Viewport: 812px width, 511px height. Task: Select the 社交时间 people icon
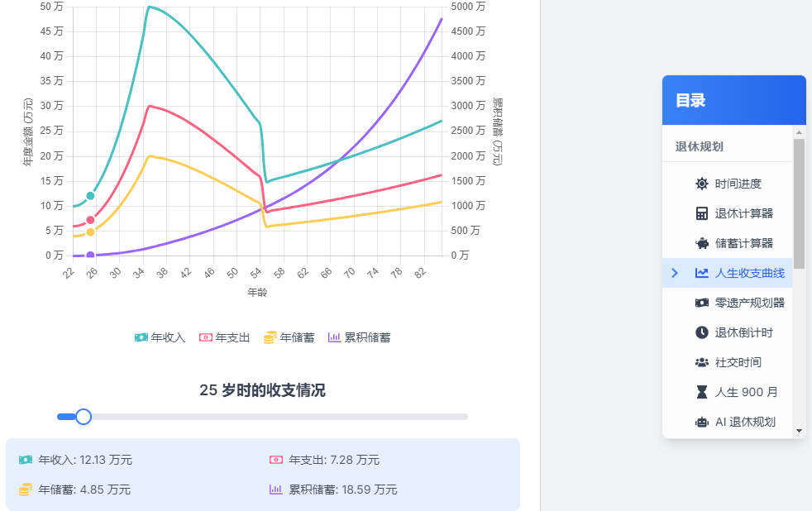701,362
